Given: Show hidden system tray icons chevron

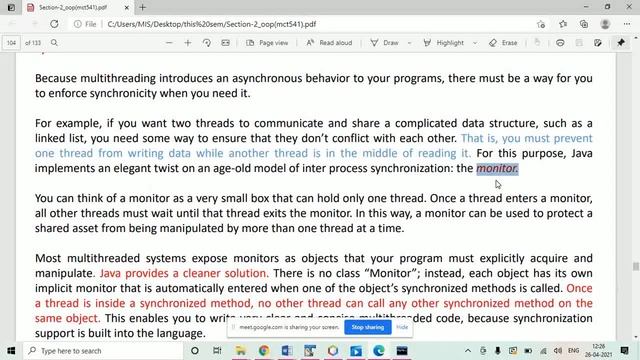Looking at the screenshot, I should 468,351.
